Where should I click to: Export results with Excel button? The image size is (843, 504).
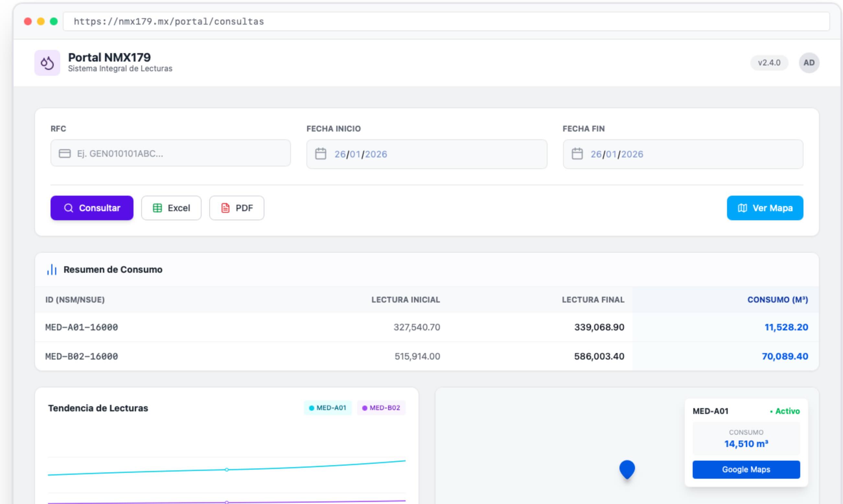(171, 208)
